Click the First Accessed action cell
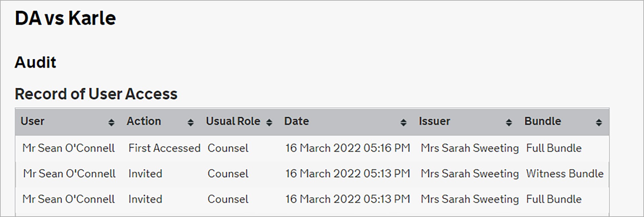Screen dimensions: 644x217 (x=164, y=148)
